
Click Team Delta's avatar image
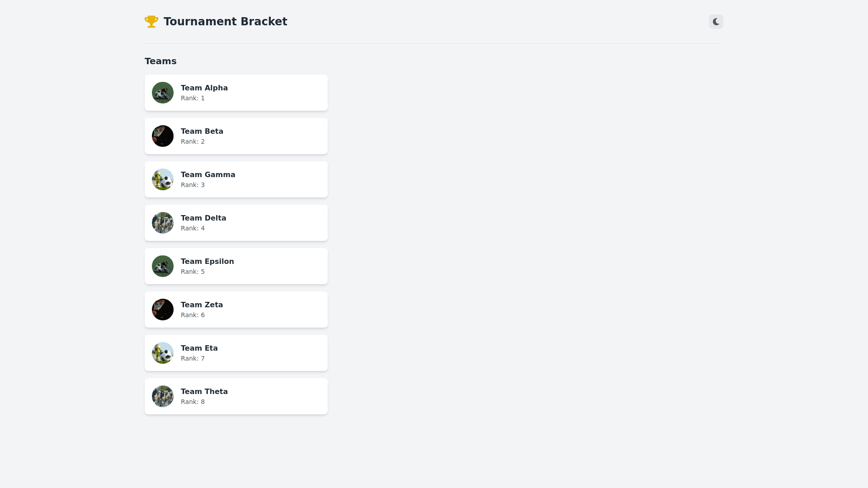[x=163, y=223]
